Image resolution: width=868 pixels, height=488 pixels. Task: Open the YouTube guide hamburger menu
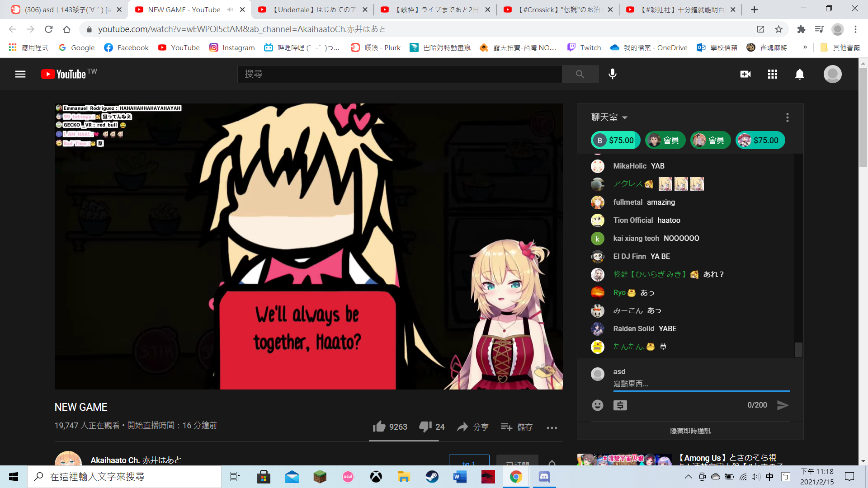click(x=20, y=74)
